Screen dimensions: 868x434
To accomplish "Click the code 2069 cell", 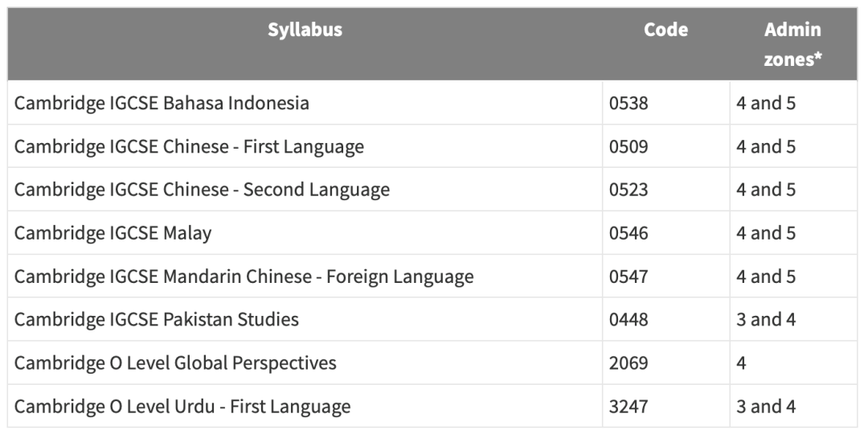I will (x=628, y=363).
